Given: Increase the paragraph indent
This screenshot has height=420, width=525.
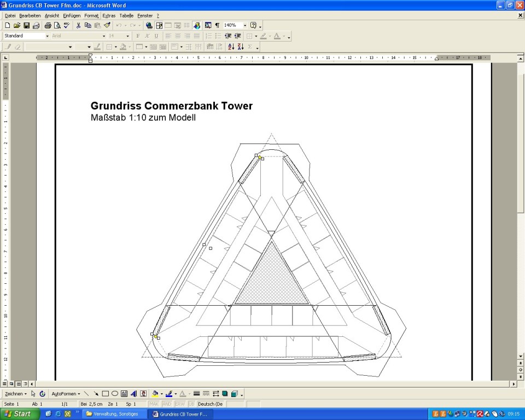Looking at the screenshot, I should tap(238, 36).
